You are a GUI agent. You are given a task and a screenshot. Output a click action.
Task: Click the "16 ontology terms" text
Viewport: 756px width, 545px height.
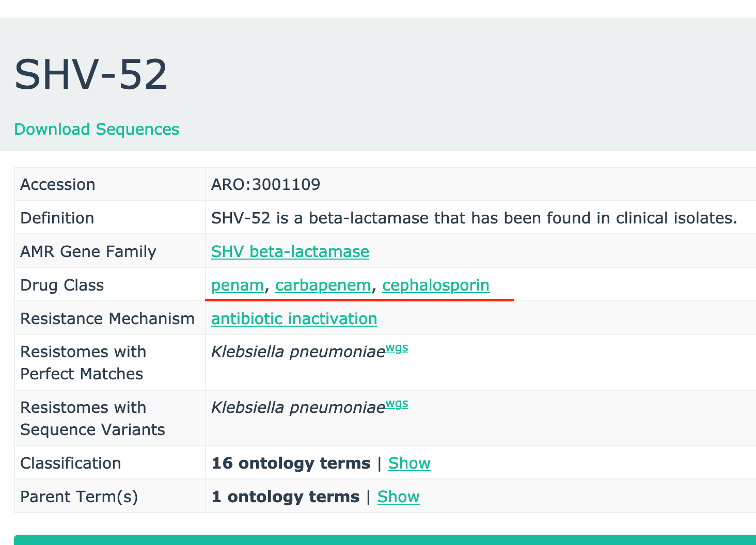(x=291, y=463)
